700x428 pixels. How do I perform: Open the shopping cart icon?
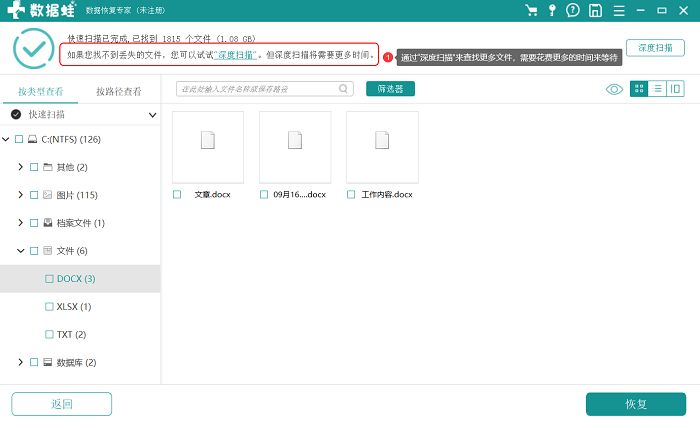point(531,10)
